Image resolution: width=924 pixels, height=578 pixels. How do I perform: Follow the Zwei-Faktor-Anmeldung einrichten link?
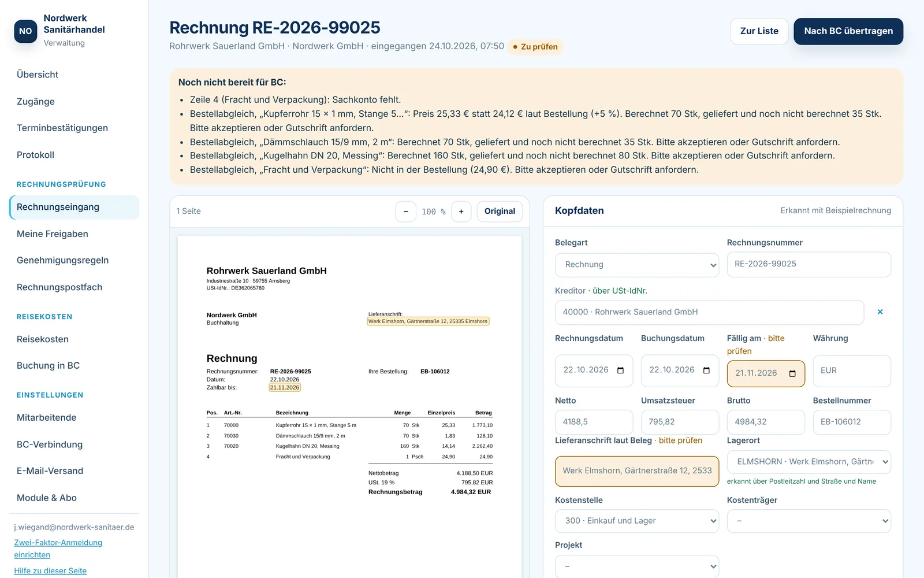coord(58,549)
